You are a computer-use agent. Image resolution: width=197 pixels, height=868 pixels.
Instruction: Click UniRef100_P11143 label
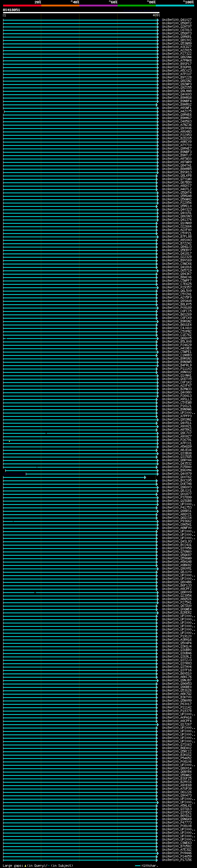176,369
